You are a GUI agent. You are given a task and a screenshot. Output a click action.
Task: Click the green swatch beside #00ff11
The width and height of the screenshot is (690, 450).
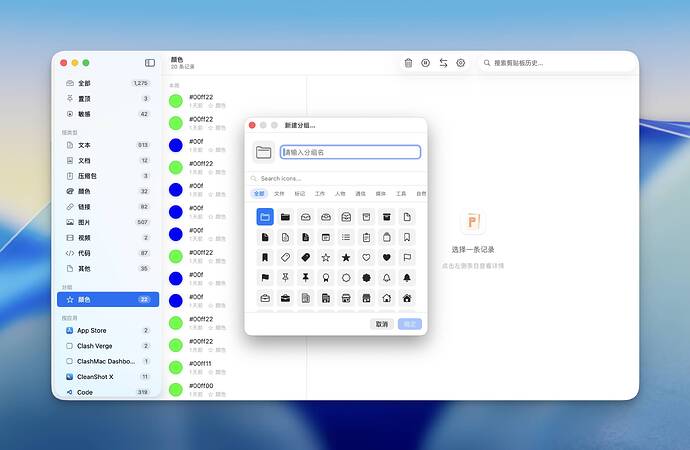tap(176, 367)
